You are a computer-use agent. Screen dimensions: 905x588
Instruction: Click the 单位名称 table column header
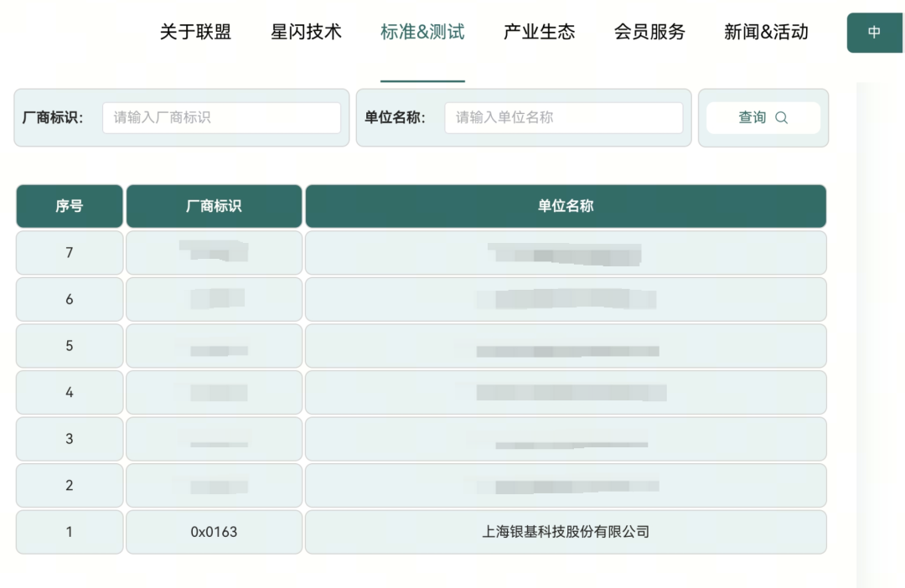(x=566, y=205)
